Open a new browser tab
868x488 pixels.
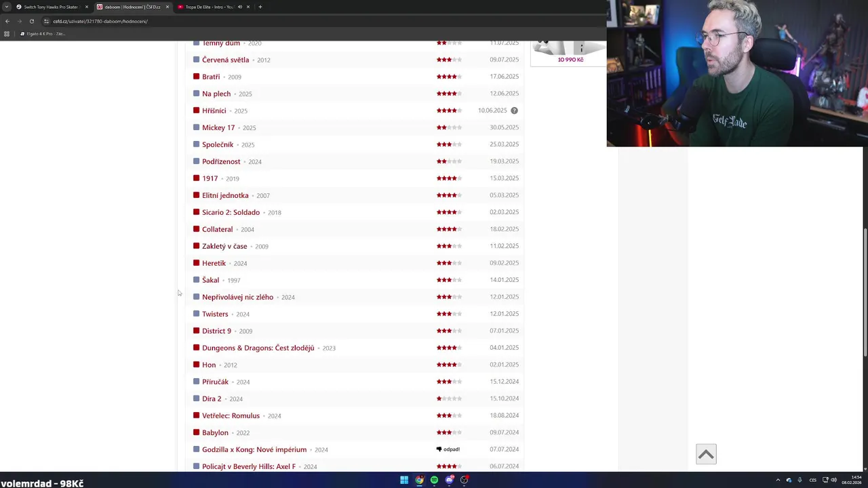(260, 7)
